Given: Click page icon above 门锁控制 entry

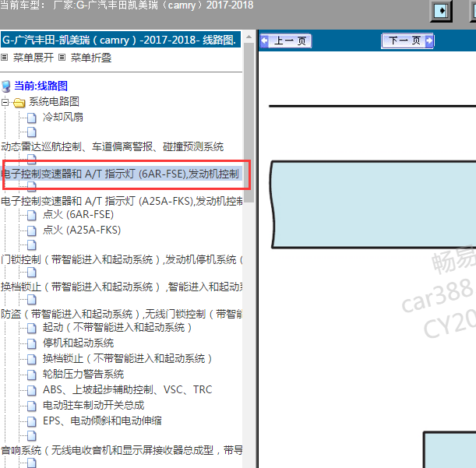Looking at the screenshot, I should [x=32, y=245].
